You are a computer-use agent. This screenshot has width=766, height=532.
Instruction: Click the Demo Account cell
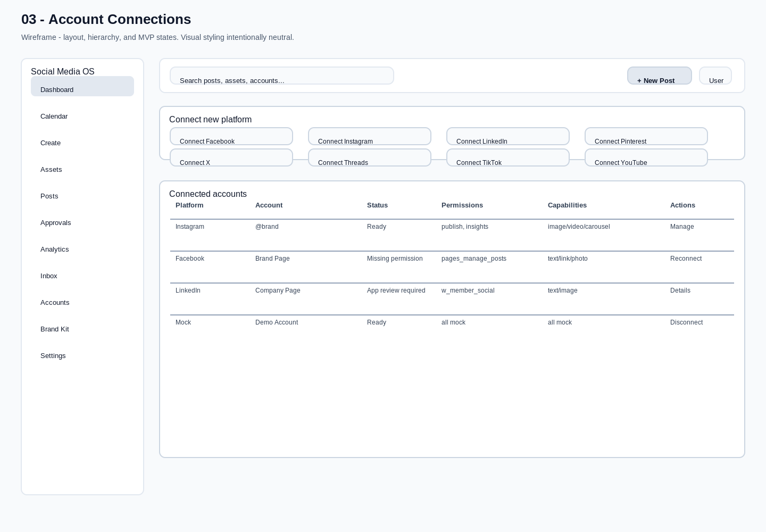tap(277, 322)
